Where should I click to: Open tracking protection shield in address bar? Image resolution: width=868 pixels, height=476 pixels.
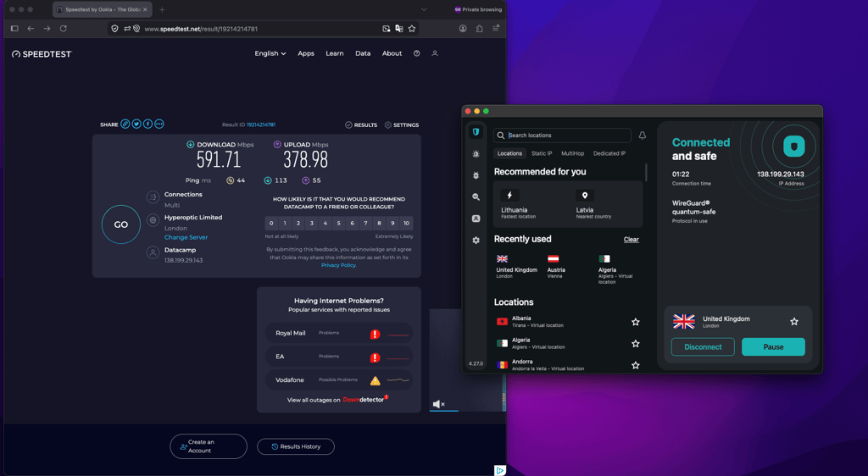[114, 29]
